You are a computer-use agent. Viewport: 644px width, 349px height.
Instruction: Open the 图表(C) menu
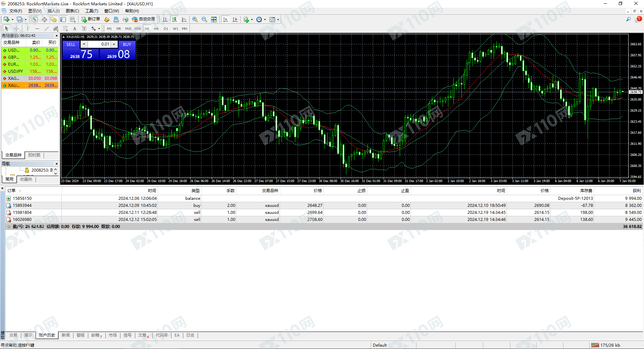(x=72, y=11)
